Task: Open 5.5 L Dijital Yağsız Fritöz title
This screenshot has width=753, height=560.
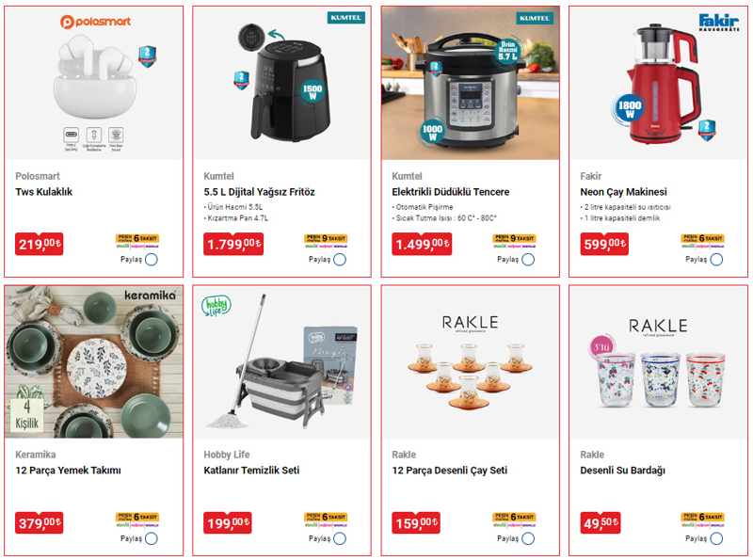Action: click(260, 192)
